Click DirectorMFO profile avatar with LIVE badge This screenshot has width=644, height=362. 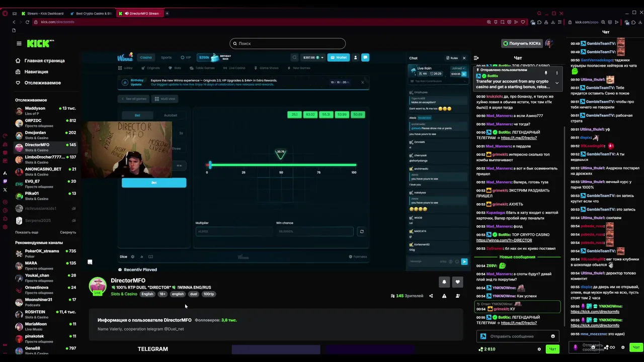(x=98, y=286)
